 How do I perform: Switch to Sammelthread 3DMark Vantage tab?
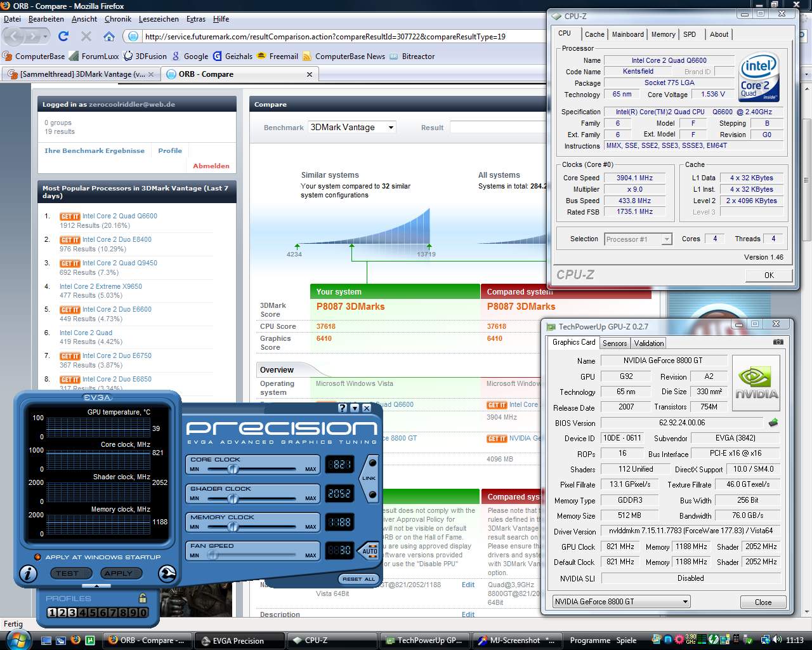click(81, 74)
